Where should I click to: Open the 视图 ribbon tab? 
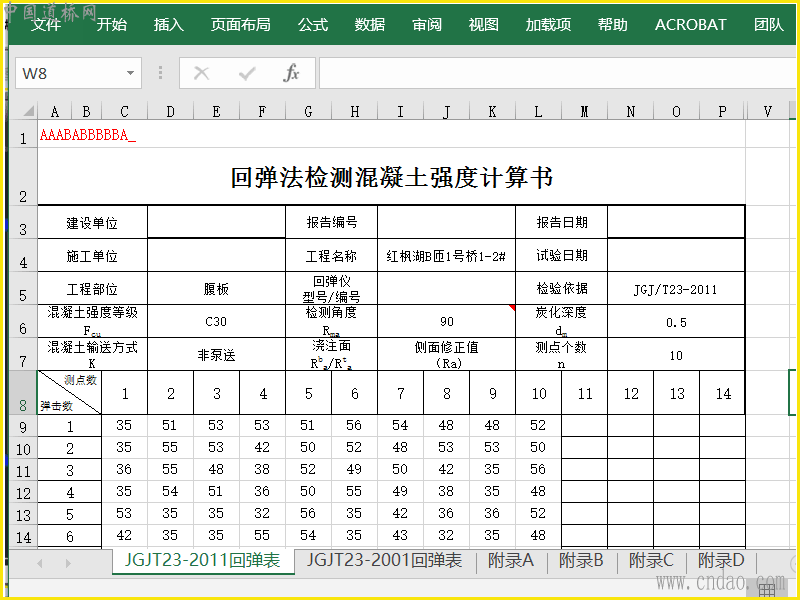[x=483, y=24]
